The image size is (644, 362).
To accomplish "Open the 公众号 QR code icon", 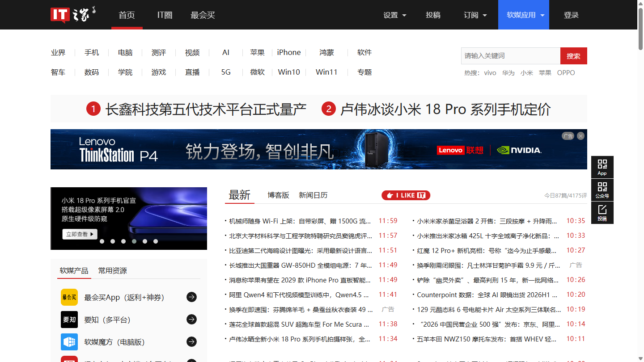I will coord(602,190).
